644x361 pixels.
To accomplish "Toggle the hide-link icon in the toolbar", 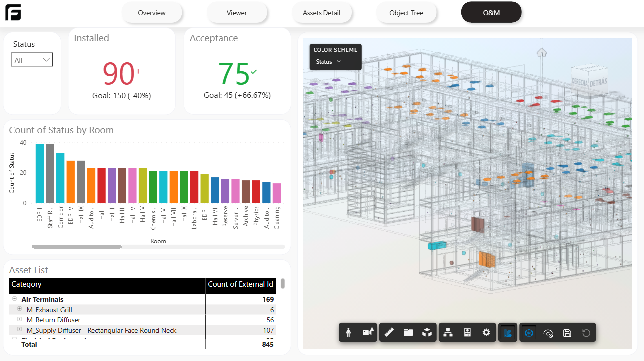I will (548, 332).
